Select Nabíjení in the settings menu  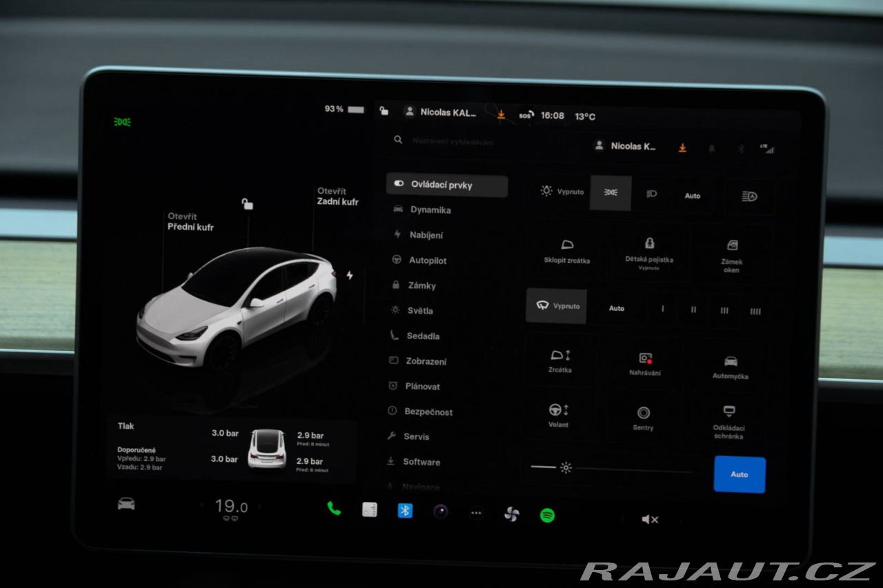click(x=426, y=235)
